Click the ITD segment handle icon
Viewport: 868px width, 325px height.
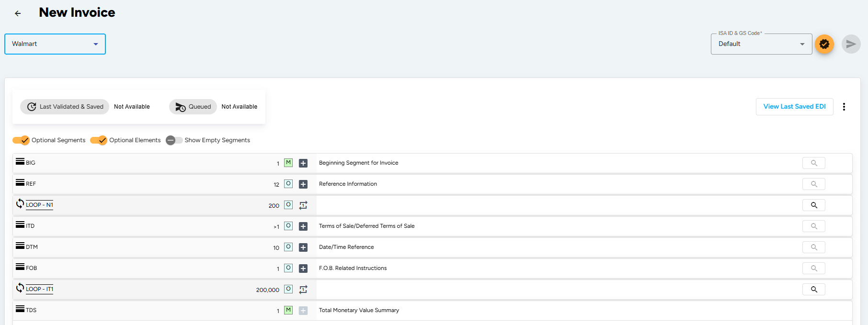(x=20, y=224)
